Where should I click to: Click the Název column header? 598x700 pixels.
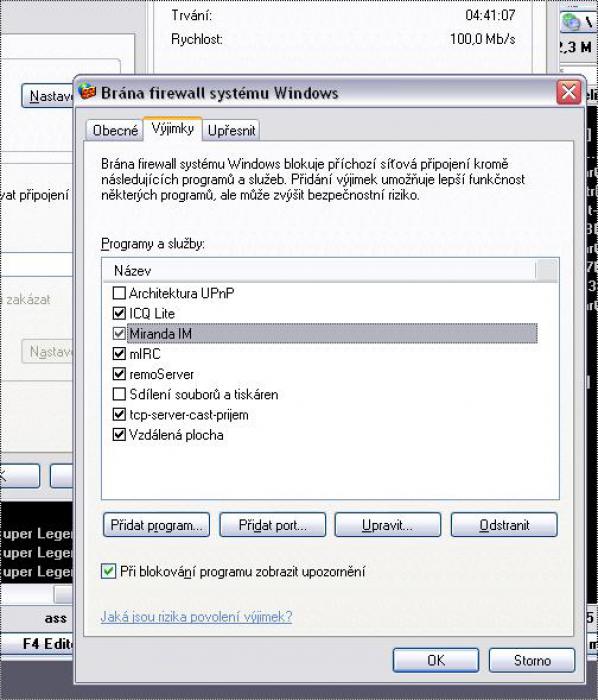click(319, 271)
